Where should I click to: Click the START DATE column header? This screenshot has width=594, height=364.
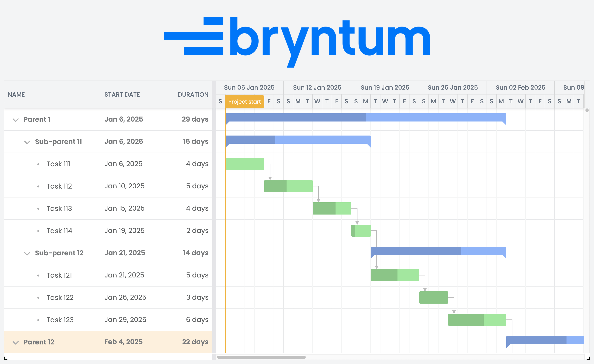tap(122, 94)
